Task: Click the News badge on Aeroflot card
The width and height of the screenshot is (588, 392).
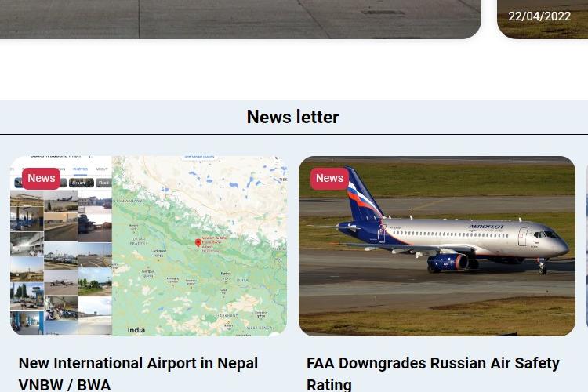Action: [x=329, y=178]
